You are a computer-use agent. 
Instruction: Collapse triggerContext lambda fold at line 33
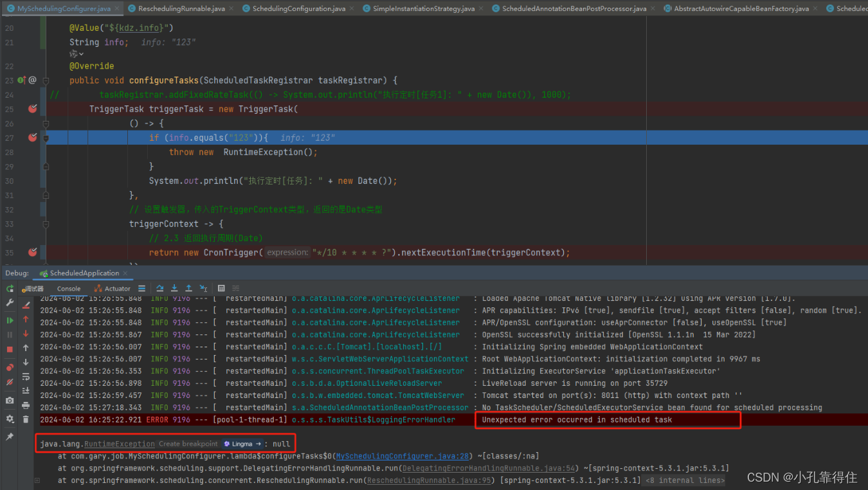46,224
